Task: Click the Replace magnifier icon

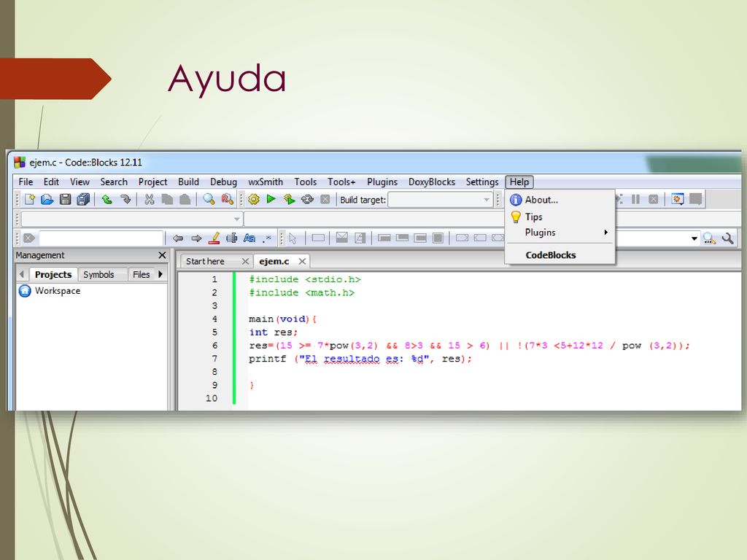Action: [228, 200]
